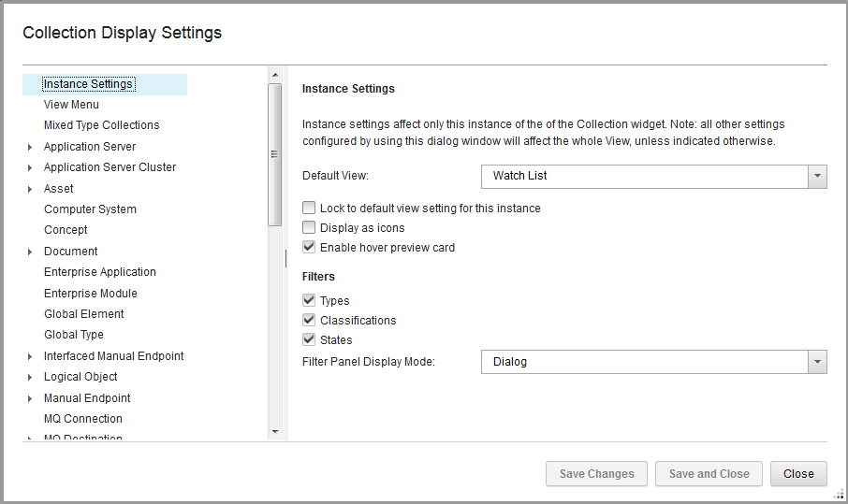
Task: Select the Asset tree entry
Action: pos(58,189)
